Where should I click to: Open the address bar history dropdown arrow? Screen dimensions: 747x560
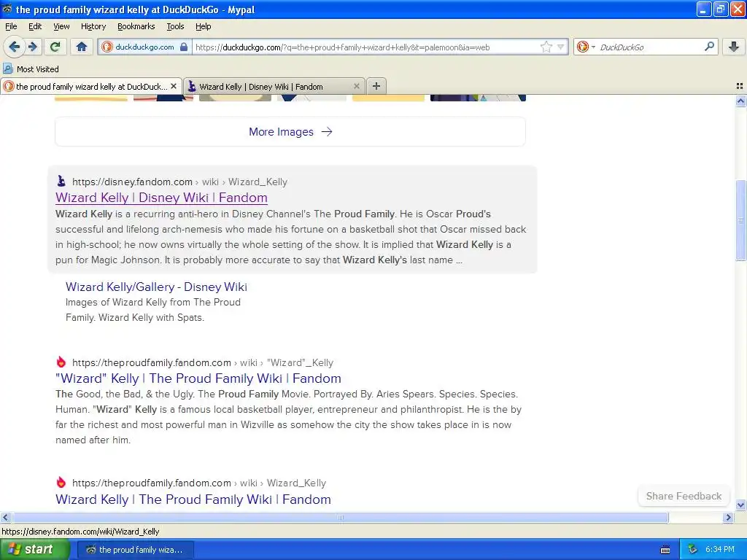point(561,47)
